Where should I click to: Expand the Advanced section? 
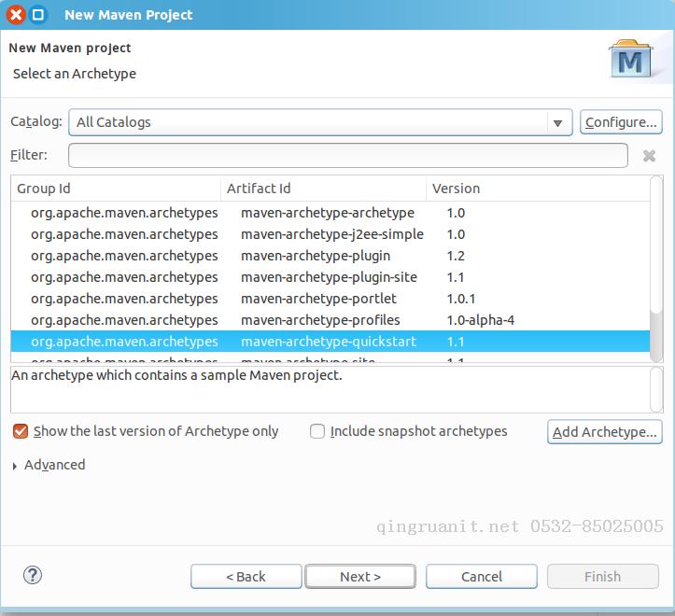pyautogui.click(x=16, y=465)
